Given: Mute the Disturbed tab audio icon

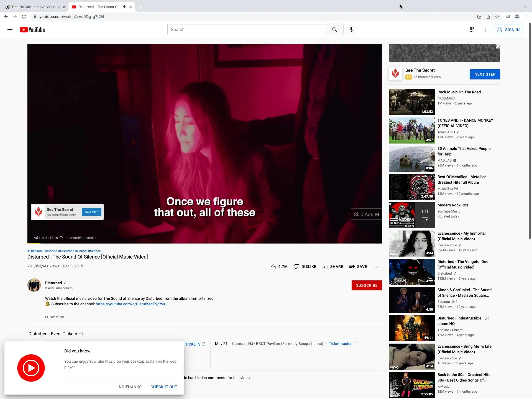Looking at the screenshot, I should 124,7.
